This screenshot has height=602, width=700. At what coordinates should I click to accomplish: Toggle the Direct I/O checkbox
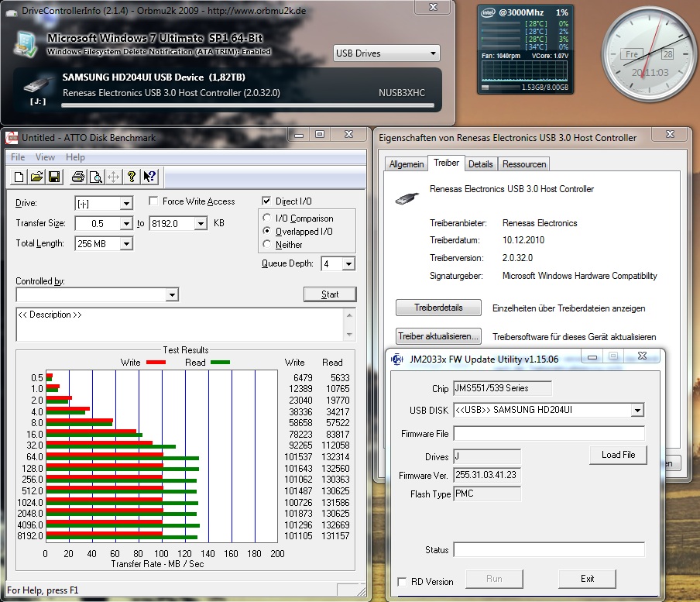point(266,201)
